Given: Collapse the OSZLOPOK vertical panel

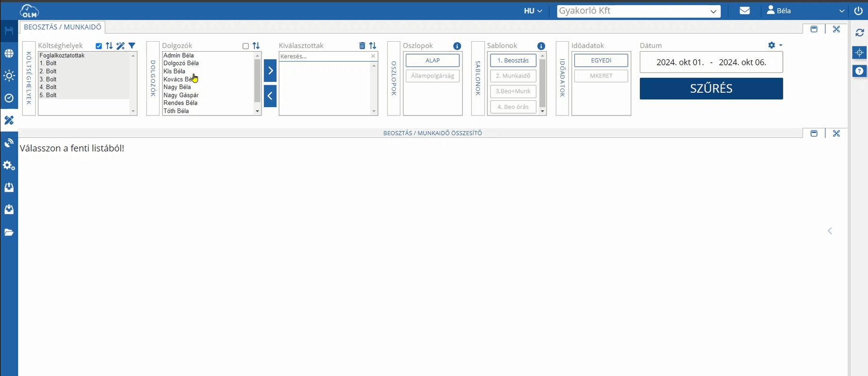Looking at the screenshot, I should tap(394, 79).
